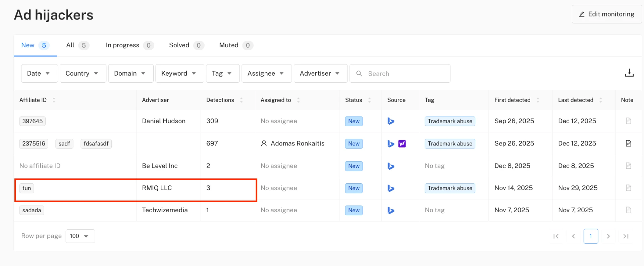Click the fdsafasdf affiliate chip
This screenshot has height=266, width=644.
point(96,143)
